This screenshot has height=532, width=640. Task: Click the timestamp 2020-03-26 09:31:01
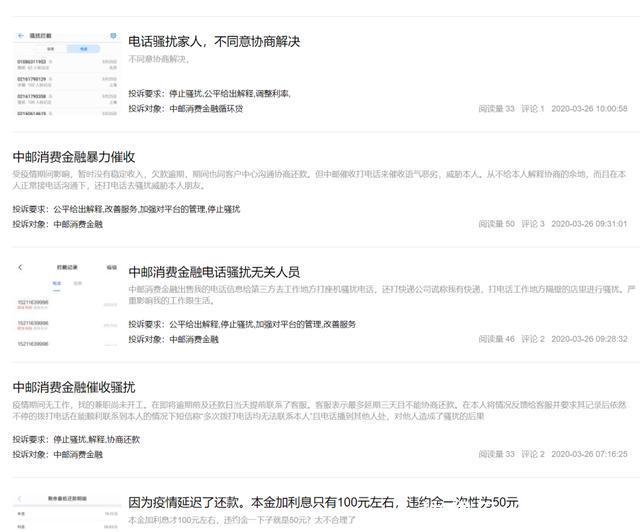589,224
